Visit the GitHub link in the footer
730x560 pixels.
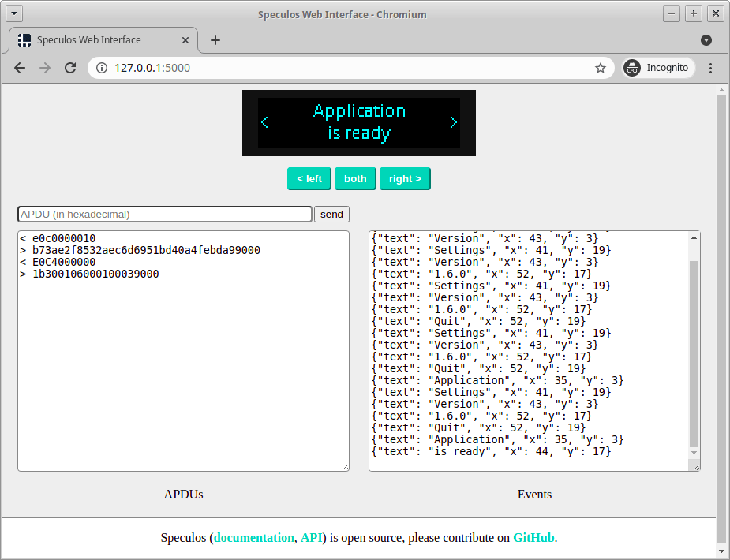tap(533, 537)
